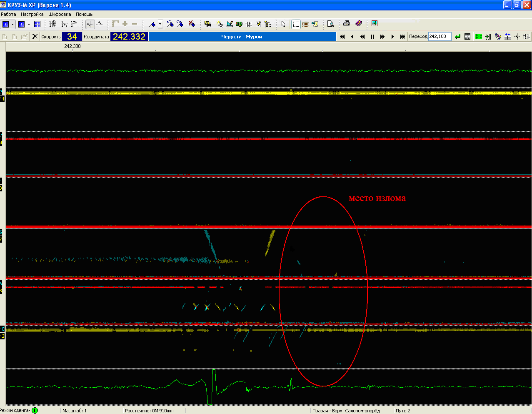Click the 1-2 channel numbering icon with 8
Image resolution: width=532 pixels, height=414 pixels.
(52, 24)
